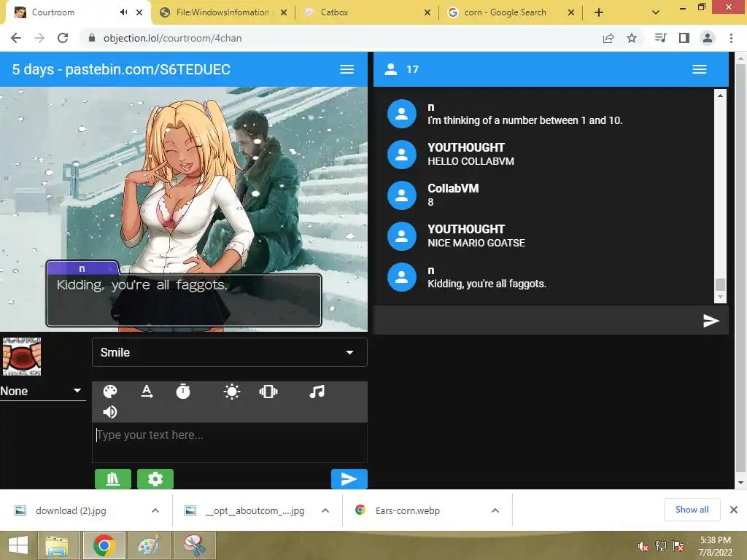747x560 pixels.
Task: Reload the objection.lol page
Action: tap(63, 38)
